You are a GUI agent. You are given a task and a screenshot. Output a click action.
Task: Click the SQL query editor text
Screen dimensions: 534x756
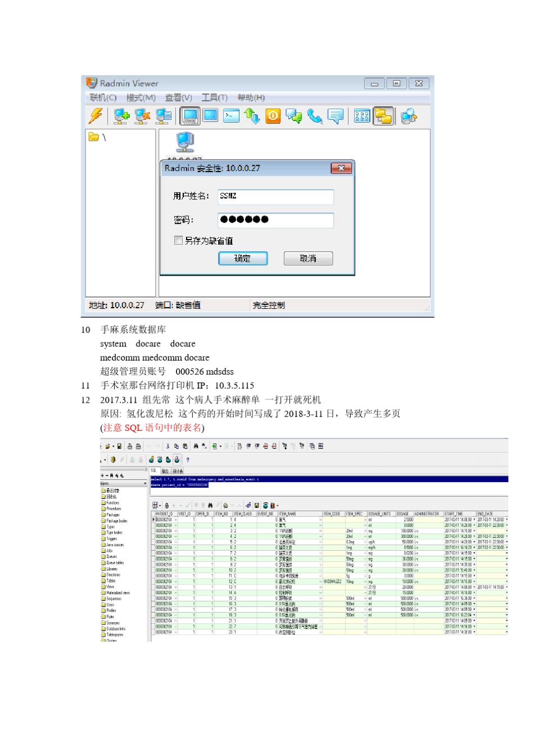[205, 481]
